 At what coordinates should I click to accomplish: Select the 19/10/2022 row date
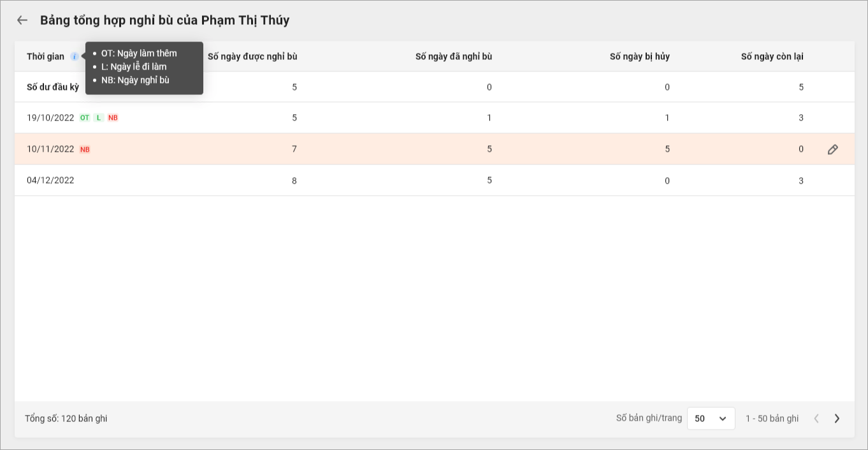point(50,118)
